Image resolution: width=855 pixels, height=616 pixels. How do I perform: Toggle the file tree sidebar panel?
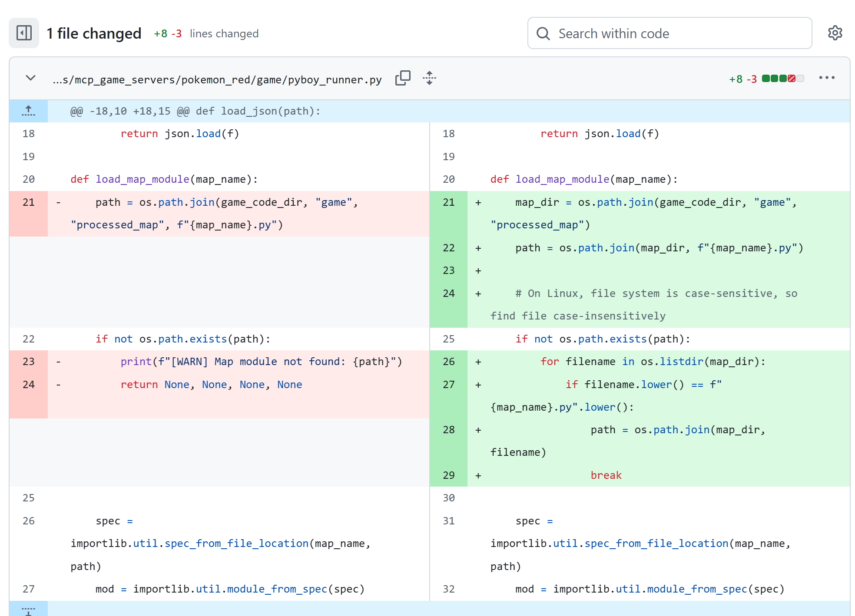24,33
